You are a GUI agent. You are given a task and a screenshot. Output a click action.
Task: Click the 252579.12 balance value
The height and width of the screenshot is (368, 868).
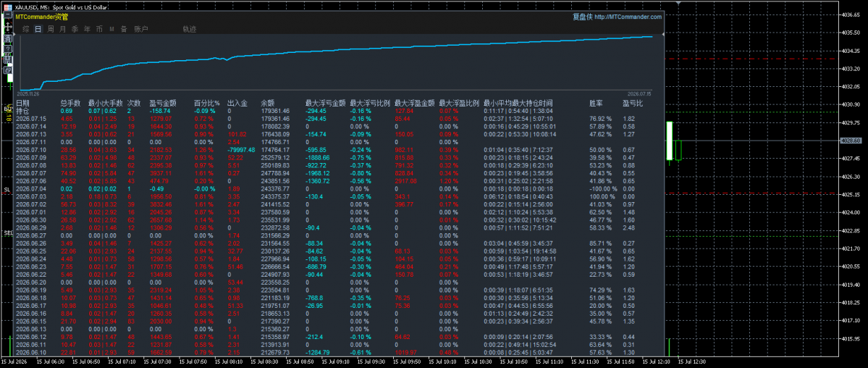coord(275,157)
